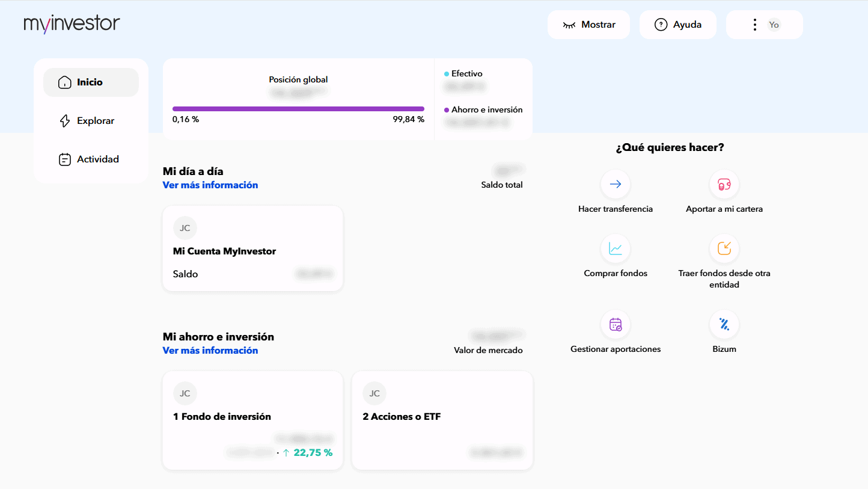Open the three-dot menu next to Yo
The width and height of the screenshot is (868, 489).
[x=755, y=25]
